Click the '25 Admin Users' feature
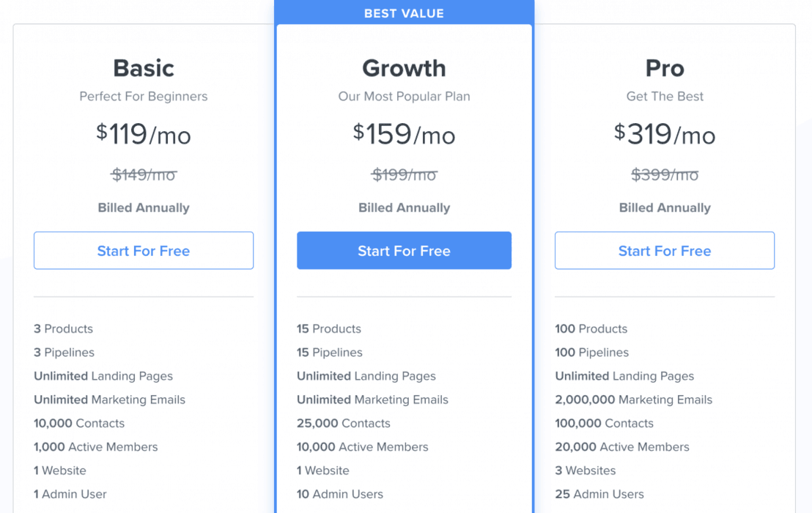The image size is (812, 513). [x=599, y=494]
